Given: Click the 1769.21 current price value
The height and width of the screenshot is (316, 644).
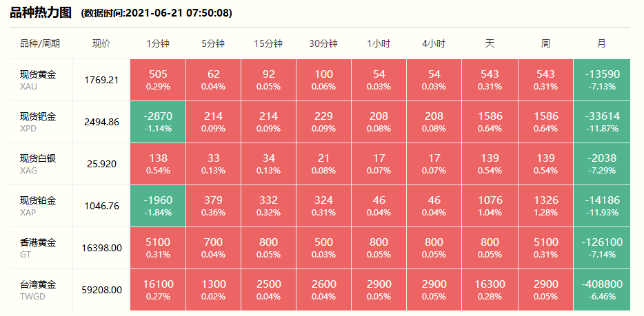Looking at the screenshot, I should (x=101, y=80).
